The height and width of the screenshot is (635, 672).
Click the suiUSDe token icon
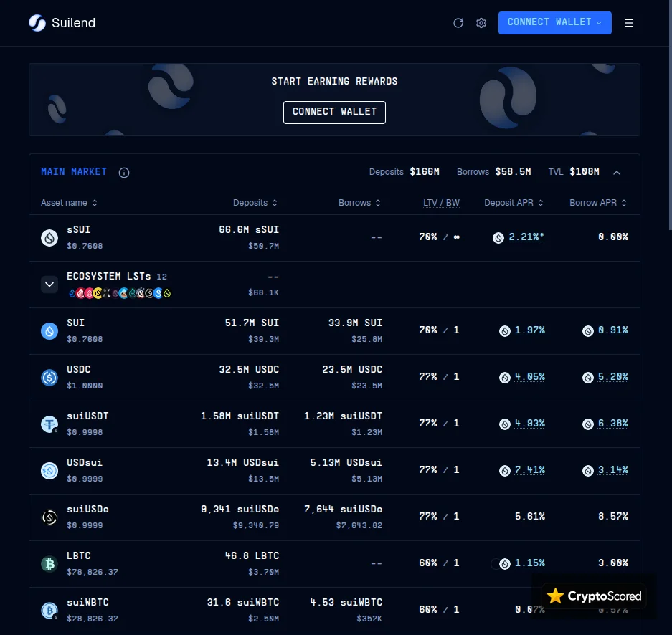click(x=49, y=517)
